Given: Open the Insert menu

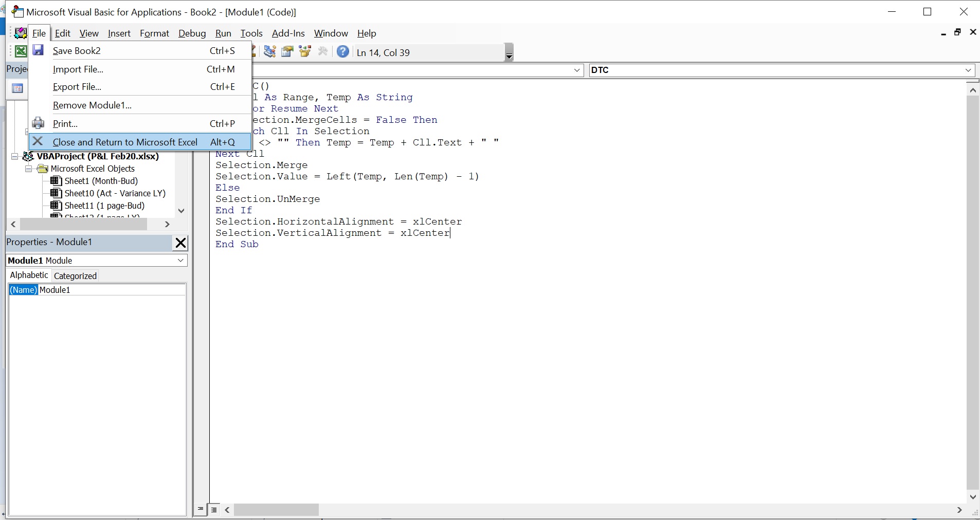Looking at the screenshot, I should (119, 33).
